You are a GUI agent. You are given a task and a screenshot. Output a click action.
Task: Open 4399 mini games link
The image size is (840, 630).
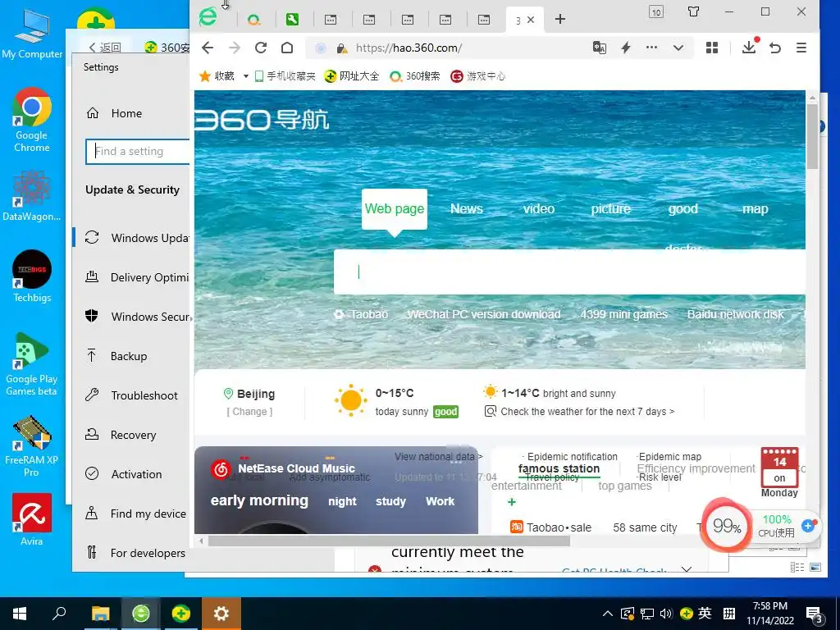click(x=623, y=314)
